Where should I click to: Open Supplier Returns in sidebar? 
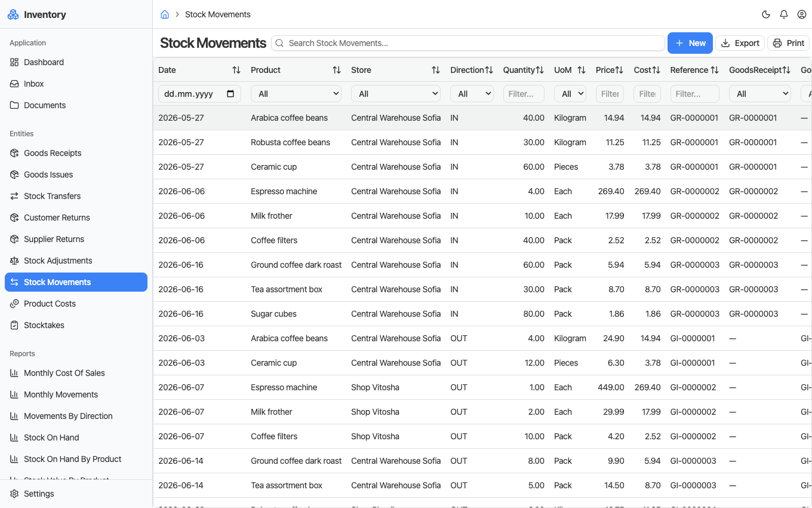(76, 239)
